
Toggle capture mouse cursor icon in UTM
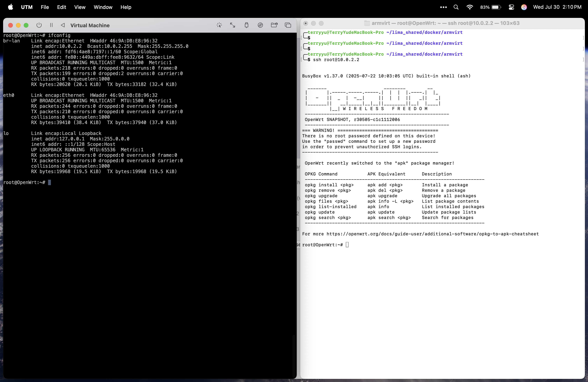pos(219,25)
